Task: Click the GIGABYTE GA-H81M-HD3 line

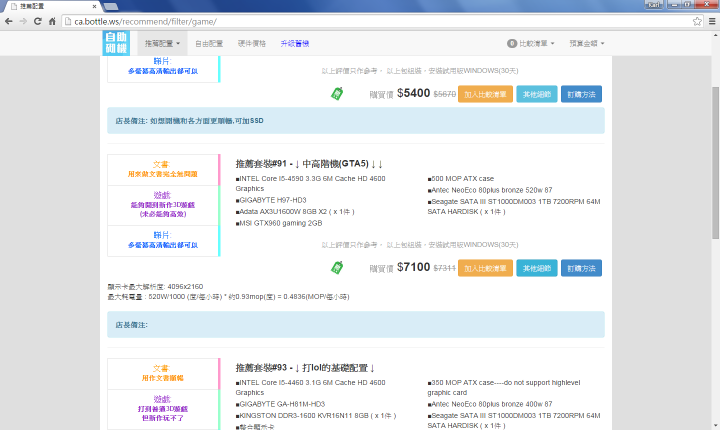Action: click(280, 404)
